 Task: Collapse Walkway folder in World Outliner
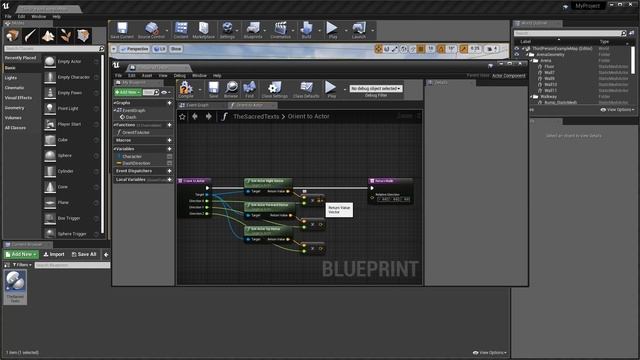tap(531, 97)
